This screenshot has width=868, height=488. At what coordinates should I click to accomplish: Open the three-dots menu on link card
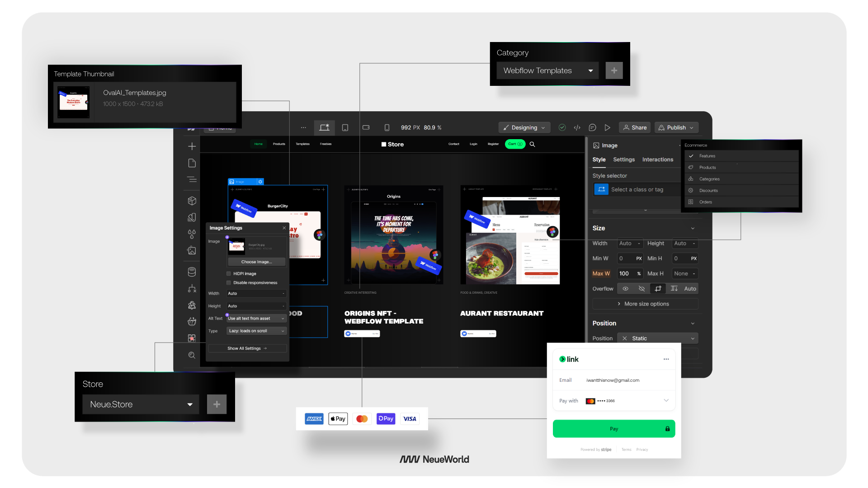point(666,359)
